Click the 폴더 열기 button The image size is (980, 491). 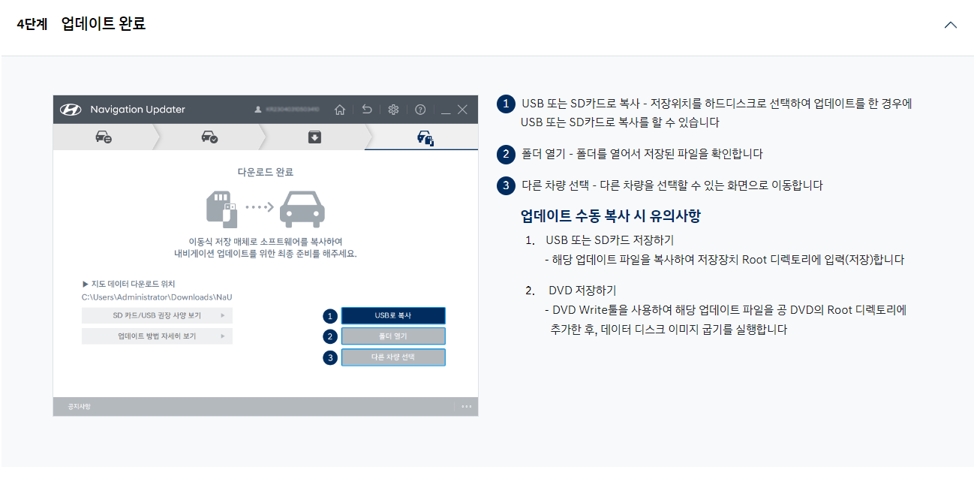pyautogui.click(x=393, y=336)
